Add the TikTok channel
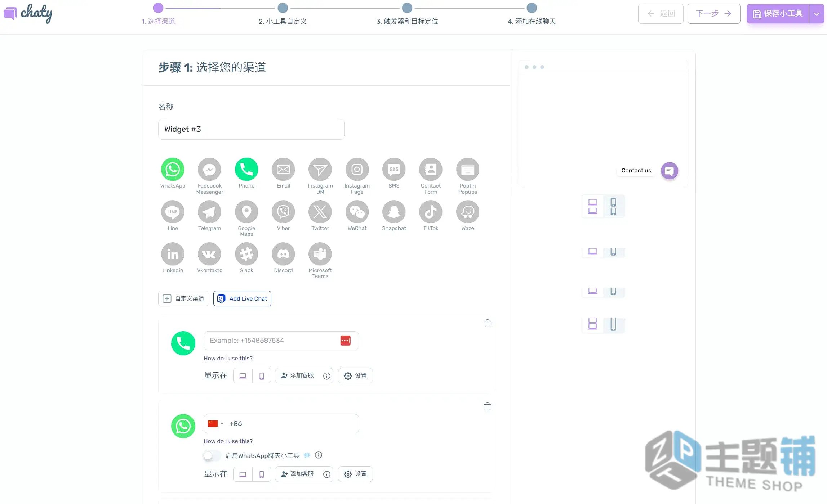 (431, 212)
